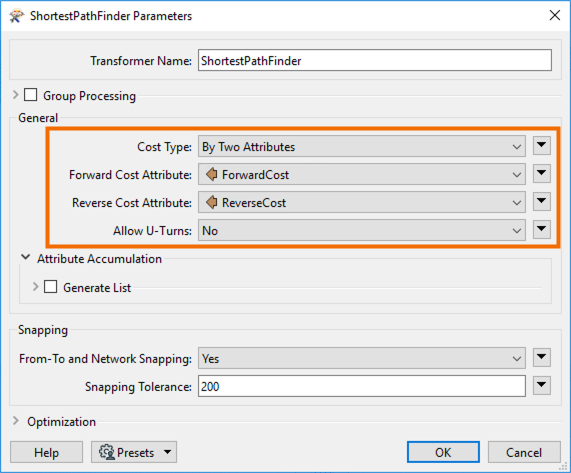The image size is (571, 473).
Task: Click the Transformer Name input field
Action: (x=375, y=60)
